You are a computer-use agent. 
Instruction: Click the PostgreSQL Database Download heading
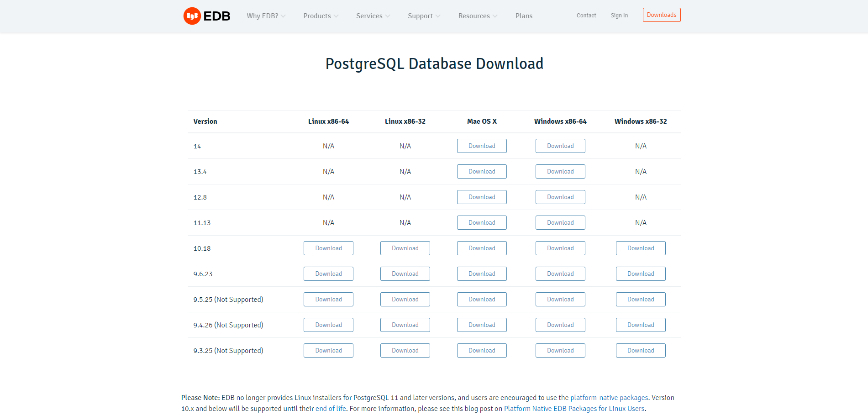click(x=434, y=64)
